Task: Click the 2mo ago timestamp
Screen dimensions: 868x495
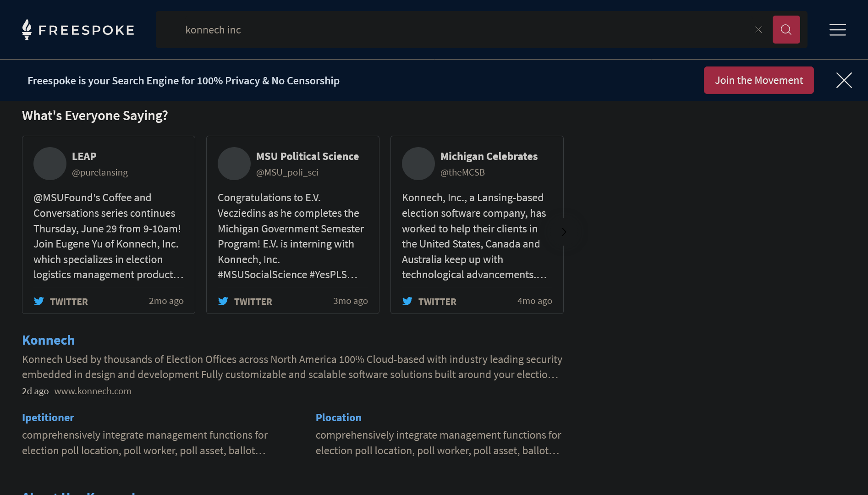Action: [166, 301]
